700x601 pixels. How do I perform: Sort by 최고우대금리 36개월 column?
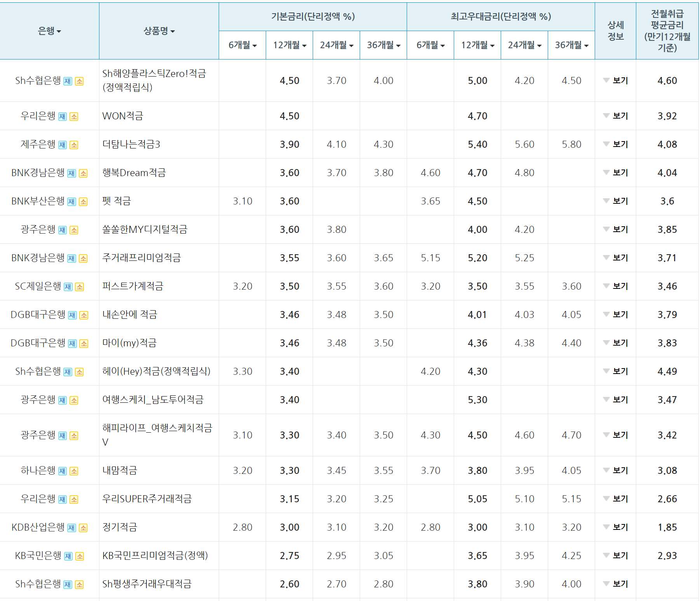571,45
